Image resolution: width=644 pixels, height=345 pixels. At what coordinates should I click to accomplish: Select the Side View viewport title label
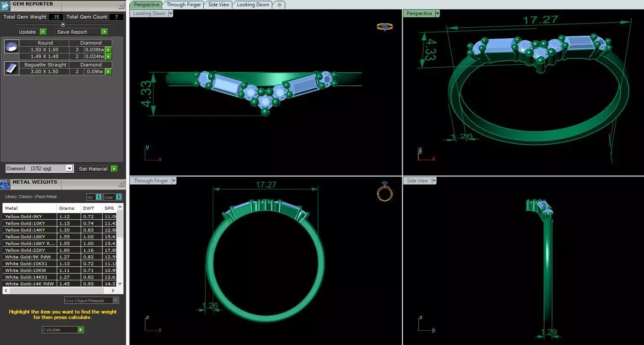pos(417,181)
